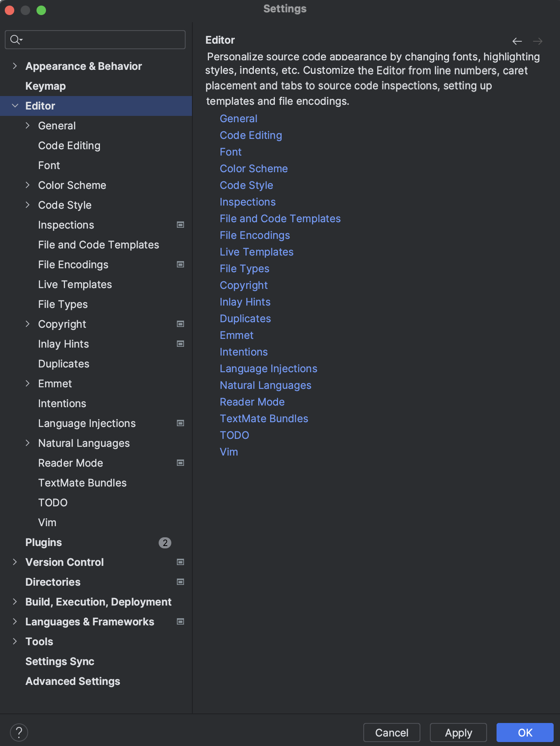Open help via the question mark icon
560x746 pixels.
[x=19, y=732]
